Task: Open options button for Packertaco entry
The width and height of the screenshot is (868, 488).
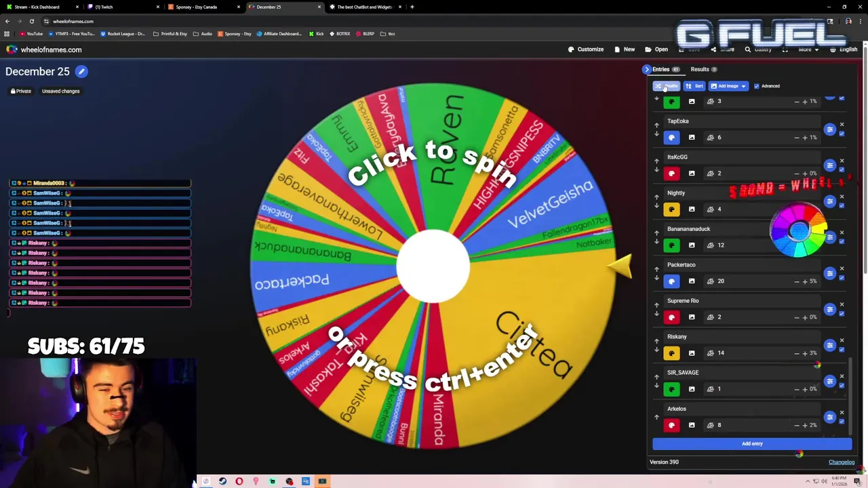Action: (x=829, y=273)
